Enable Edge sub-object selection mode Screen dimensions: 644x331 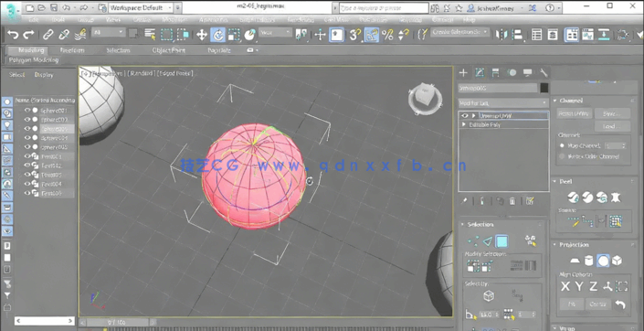[x=487, y=241]
